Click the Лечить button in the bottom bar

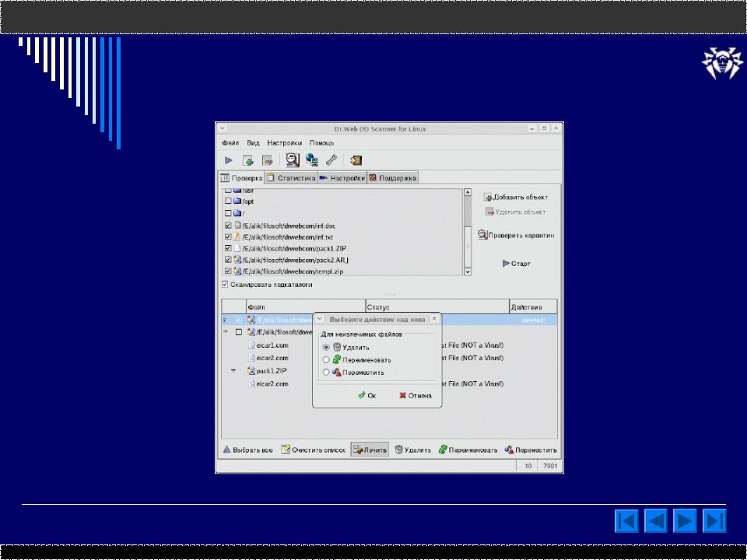[370, 450]
